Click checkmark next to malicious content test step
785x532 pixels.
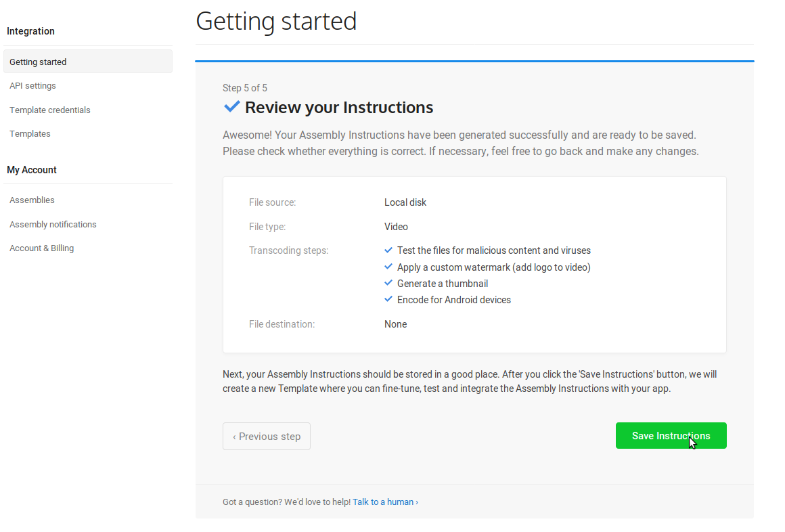point(388,250)
